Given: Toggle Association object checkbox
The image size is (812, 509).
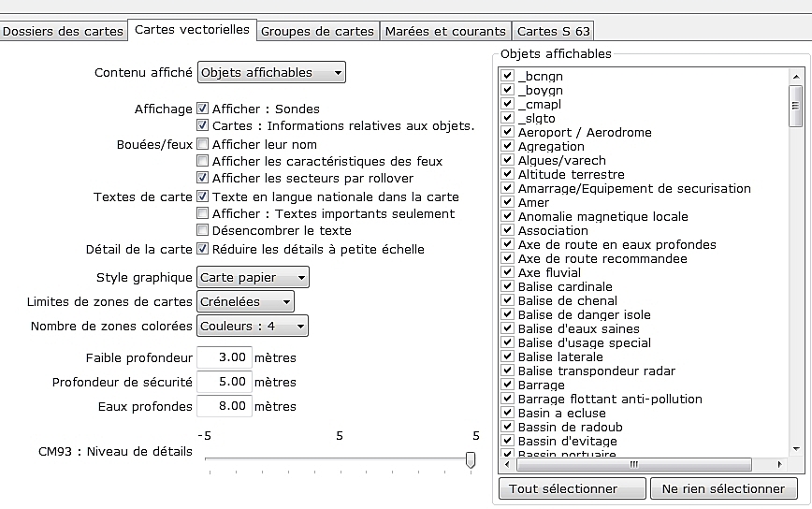Looking at the screenshot, I should (x=507, y=230).
